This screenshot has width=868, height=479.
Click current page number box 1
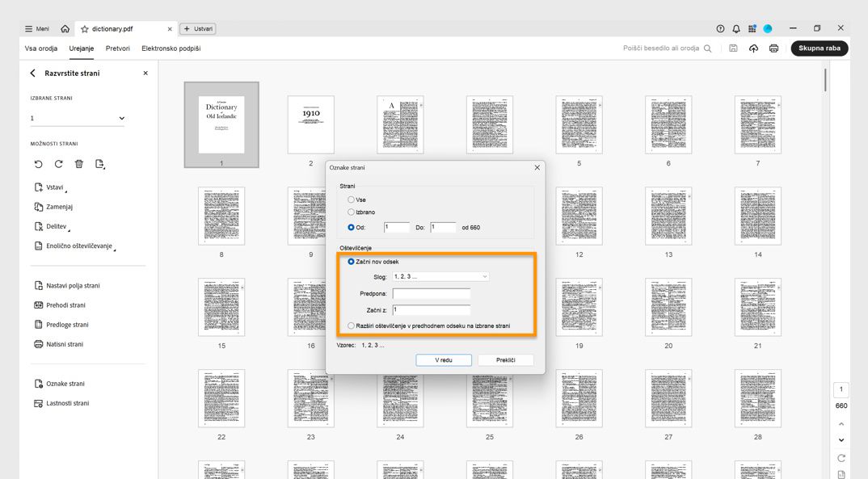841,389
